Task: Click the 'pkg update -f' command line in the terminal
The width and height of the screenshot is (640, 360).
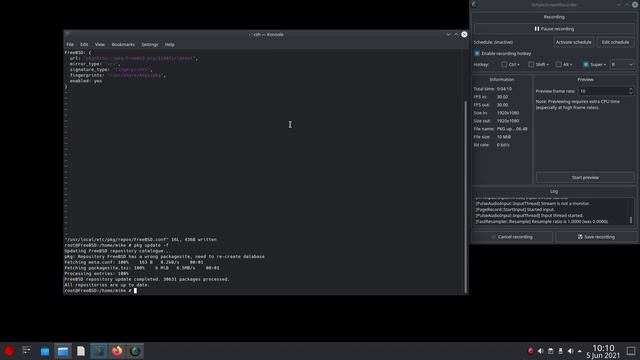Action: (116, 245)
